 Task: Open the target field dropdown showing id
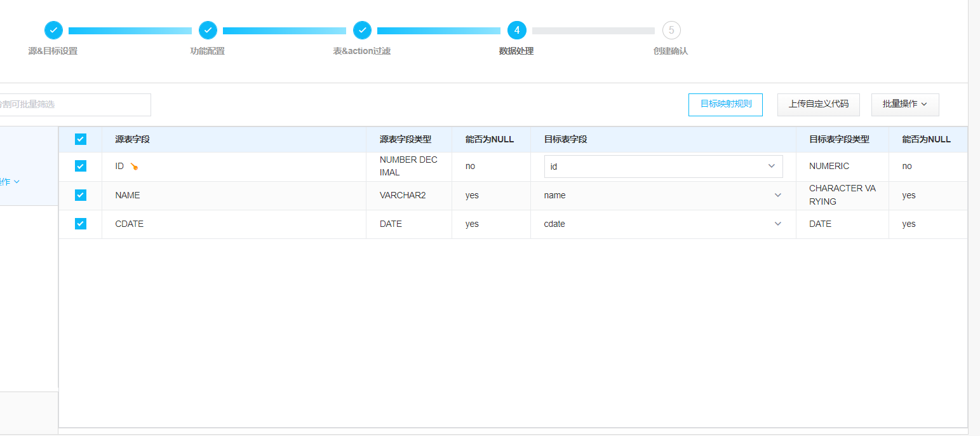[x=663, y=167]
